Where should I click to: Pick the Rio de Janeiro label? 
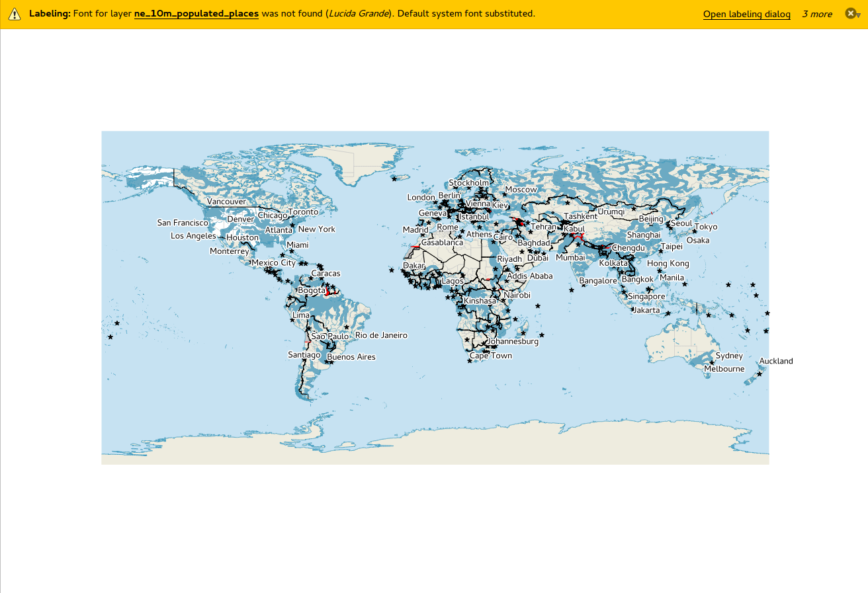coord(381,336)
